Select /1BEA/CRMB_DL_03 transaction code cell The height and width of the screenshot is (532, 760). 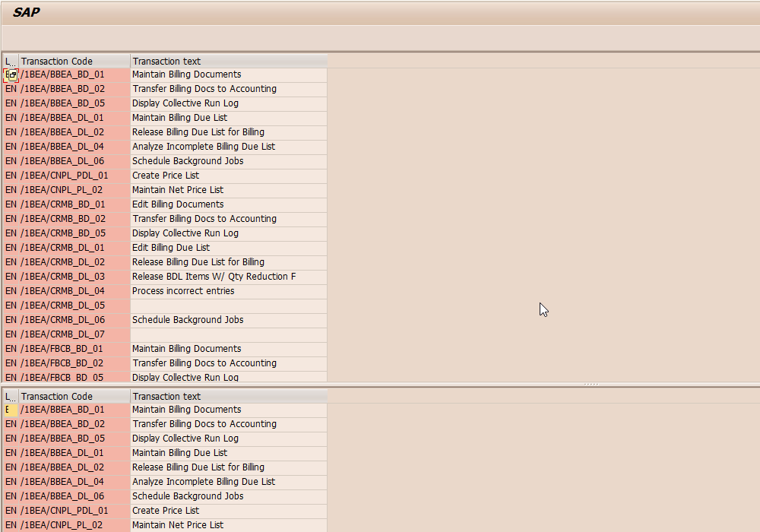point(74,277)
